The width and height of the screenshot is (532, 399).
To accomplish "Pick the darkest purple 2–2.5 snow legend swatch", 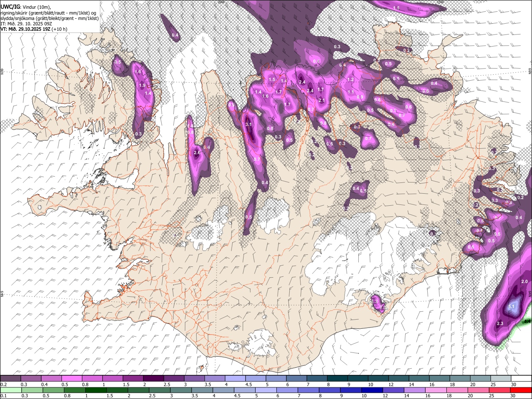I will pos(153,379).
